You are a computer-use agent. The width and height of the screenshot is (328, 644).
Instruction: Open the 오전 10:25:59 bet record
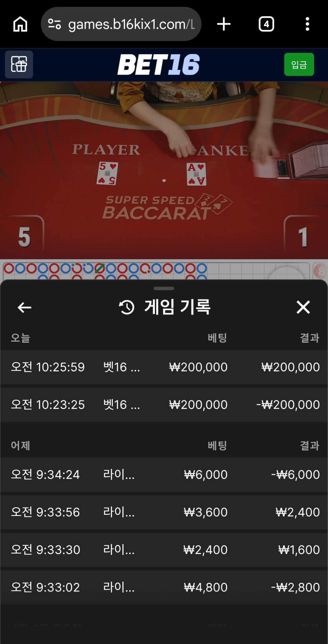pos(164,367)
